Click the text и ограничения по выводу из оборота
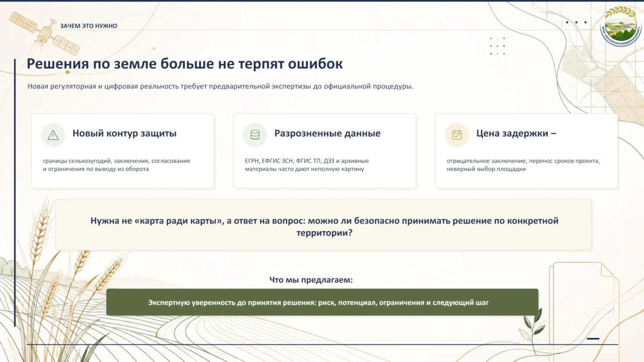 pyautogui.click(x=96, y=169)
